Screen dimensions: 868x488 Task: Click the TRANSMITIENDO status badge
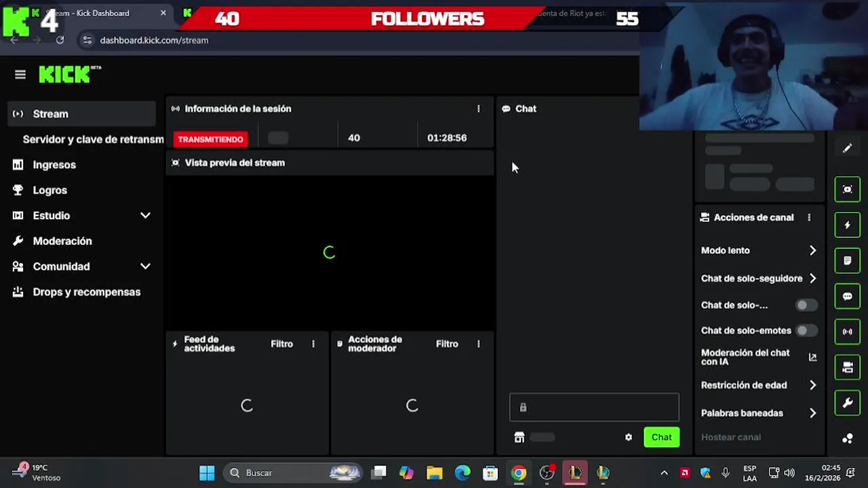coord(210,139)
